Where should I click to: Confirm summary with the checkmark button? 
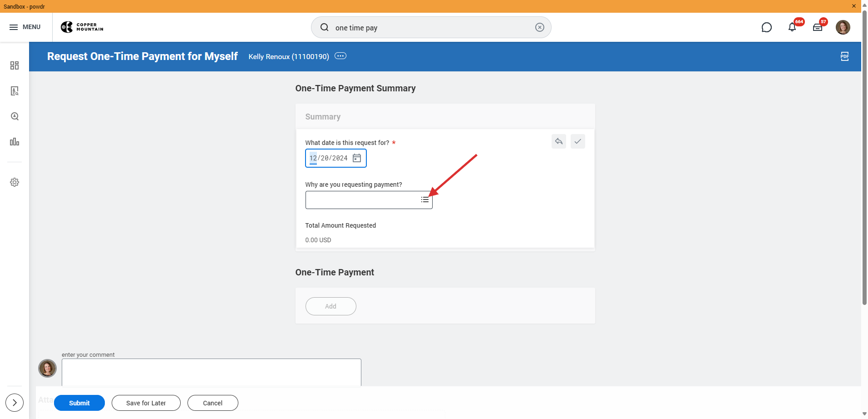(577, 141)
